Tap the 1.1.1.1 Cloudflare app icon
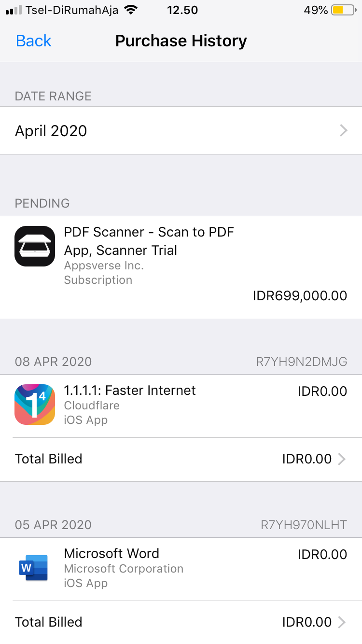Image resolution: width=362 pixels, height=644 pixels. coord(35,405)
